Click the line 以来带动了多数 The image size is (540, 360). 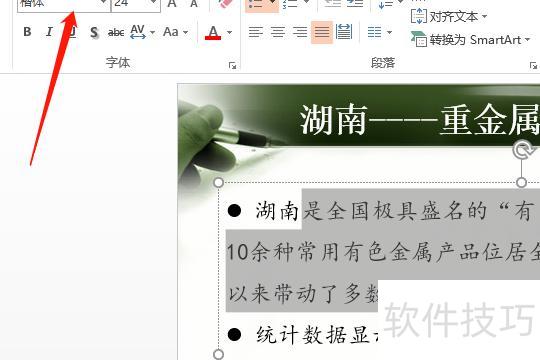point(303,294)
